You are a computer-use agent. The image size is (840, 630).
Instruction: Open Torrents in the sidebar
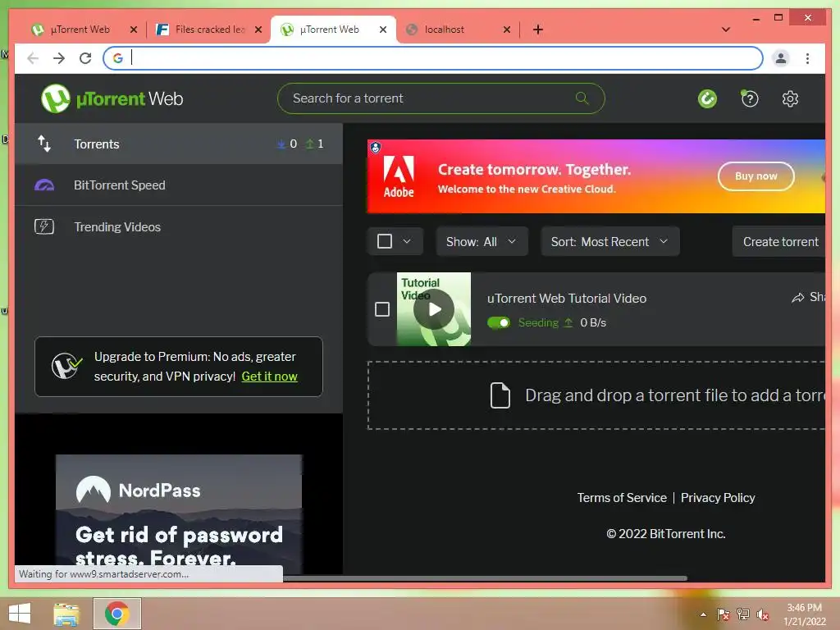tap(179, 144)
